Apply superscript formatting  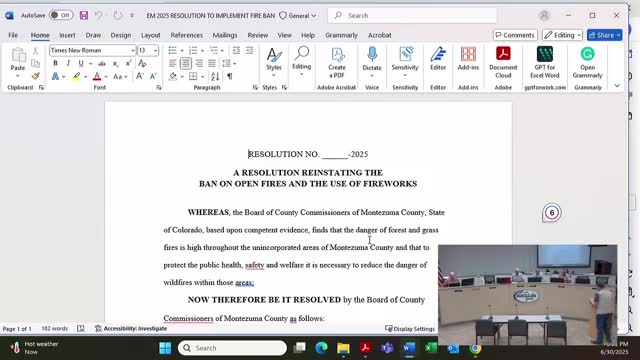128,63
